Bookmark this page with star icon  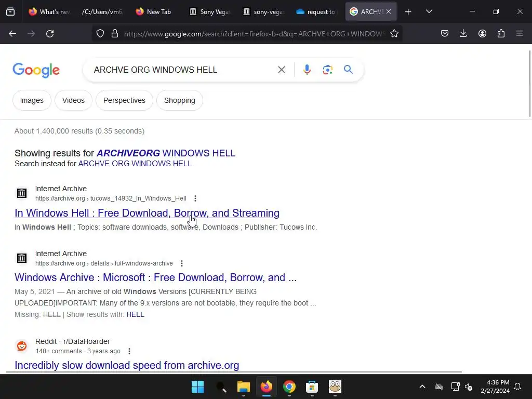[x=394, y=34]
